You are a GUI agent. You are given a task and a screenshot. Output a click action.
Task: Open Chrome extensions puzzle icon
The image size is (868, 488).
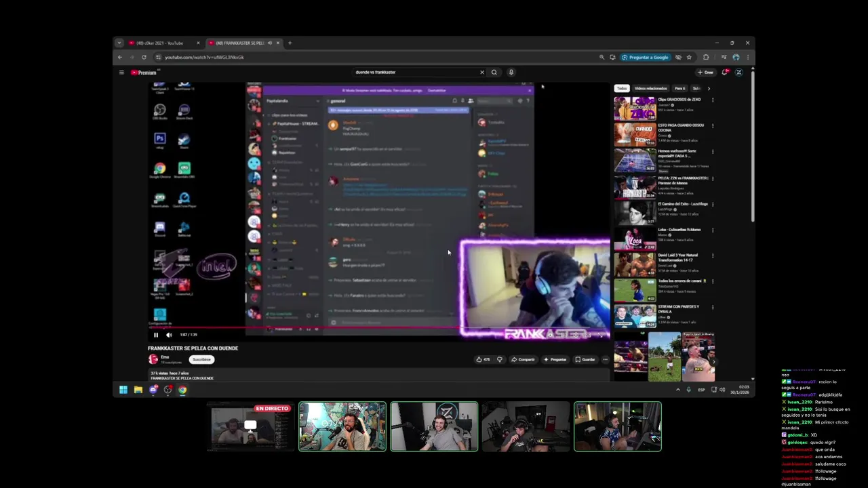[x=706, y=57]
